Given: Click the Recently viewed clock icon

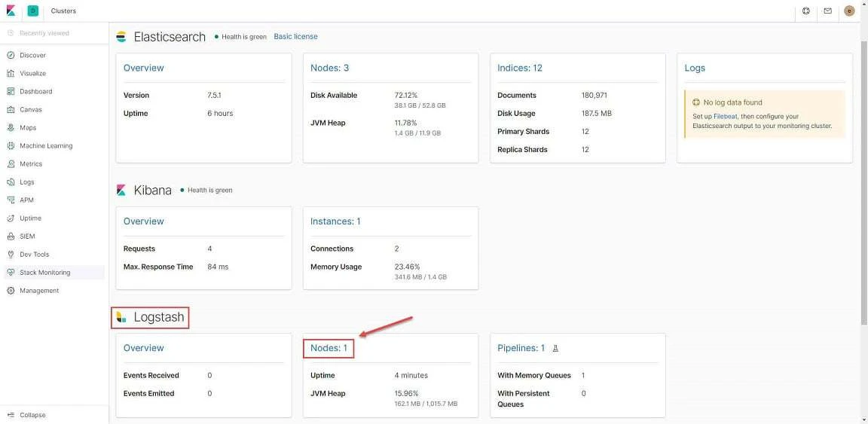Looking at the screenshot, I should (11, 33).
